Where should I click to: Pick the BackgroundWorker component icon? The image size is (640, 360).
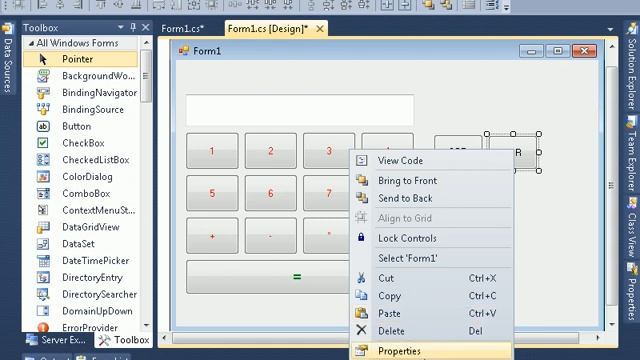pos(43,76)
